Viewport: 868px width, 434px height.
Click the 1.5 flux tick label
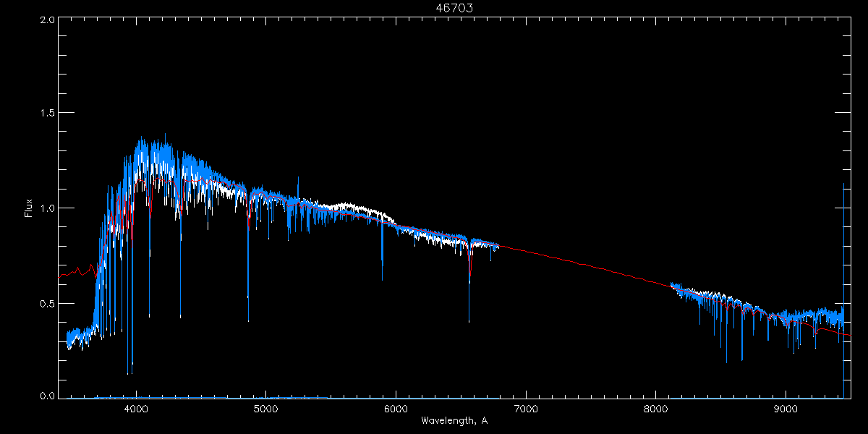[x=47, y=114]
